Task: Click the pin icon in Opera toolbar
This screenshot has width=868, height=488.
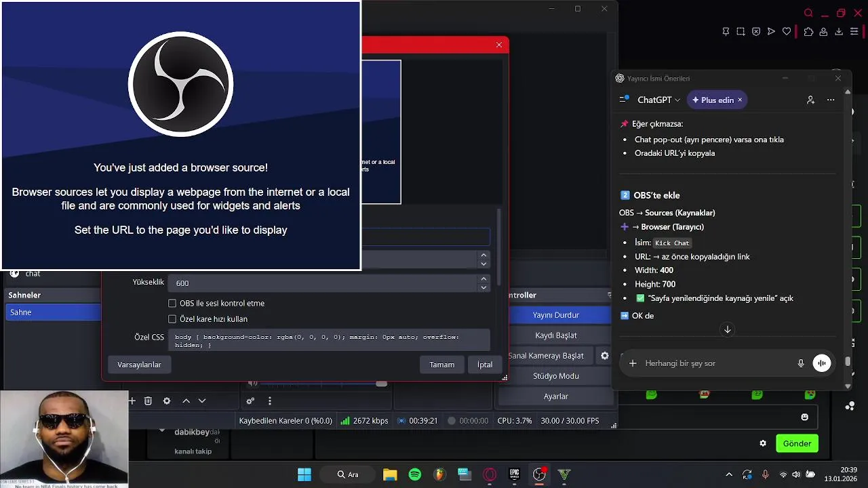Action: 725,31
